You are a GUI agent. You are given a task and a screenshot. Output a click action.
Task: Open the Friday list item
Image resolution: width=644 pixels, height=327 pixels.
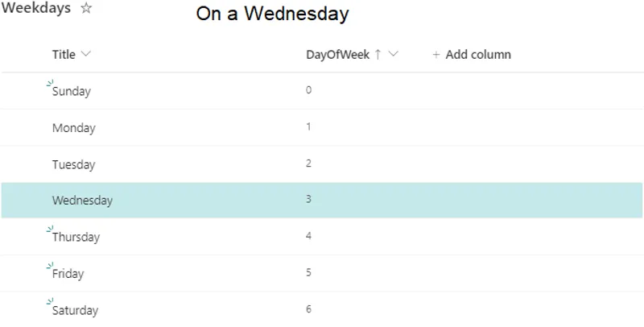tap(68, 274)
